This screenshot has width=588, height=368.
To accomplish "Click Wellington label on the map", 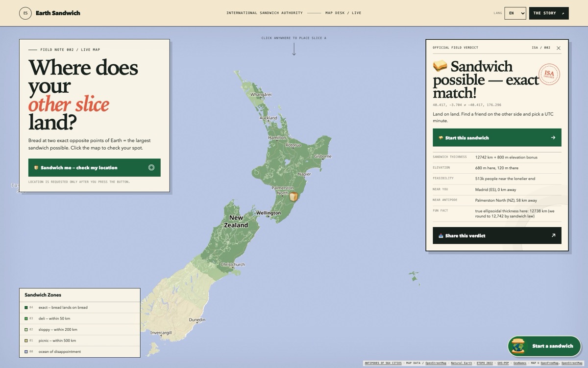I will [269, 213].
